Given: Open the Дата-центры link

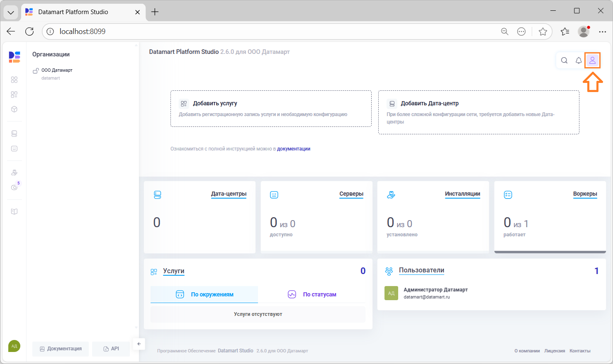Looking at the screenshot, I should point(229,194).
